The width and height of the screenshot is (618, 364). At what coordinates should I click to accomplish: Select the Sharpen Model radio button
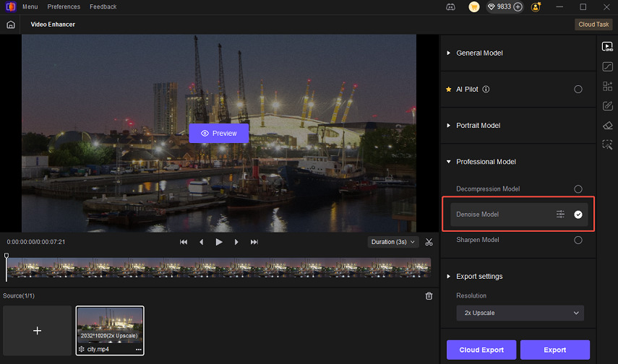(578, 240)
